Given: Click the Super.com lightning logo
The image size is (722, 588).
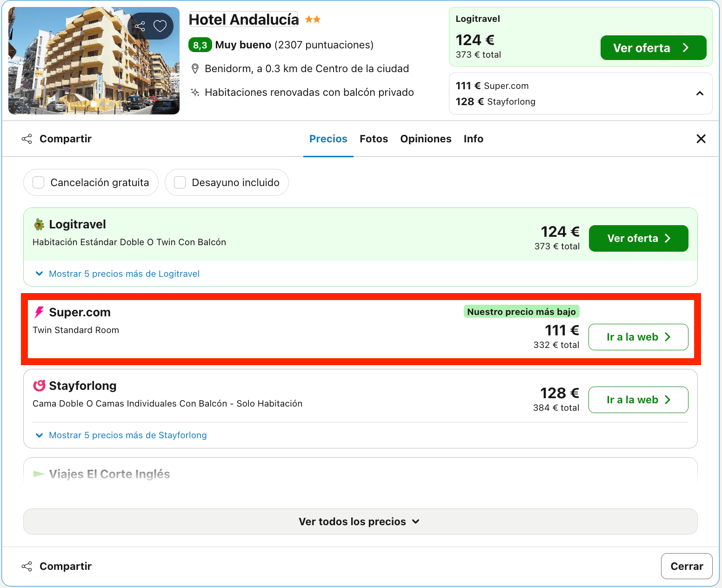Looking at the screenshot, I should [x=39, y=312].
